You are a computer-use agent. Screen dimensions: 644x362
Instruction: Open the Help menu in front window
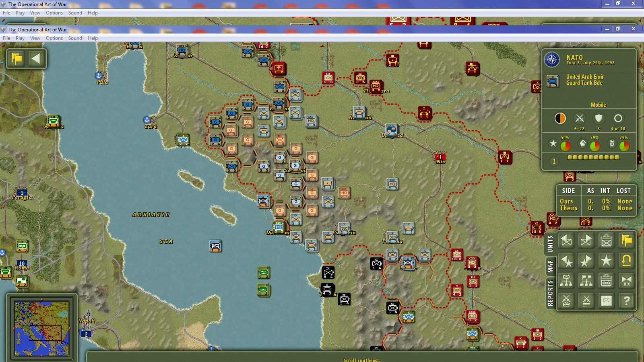(x=93, y=38)
